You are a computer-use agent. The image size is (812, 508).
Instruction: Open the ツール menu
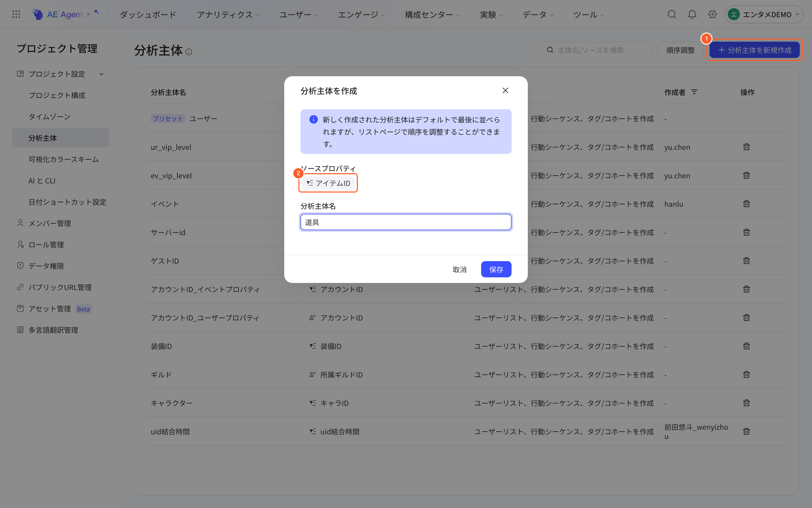(588, 14)
